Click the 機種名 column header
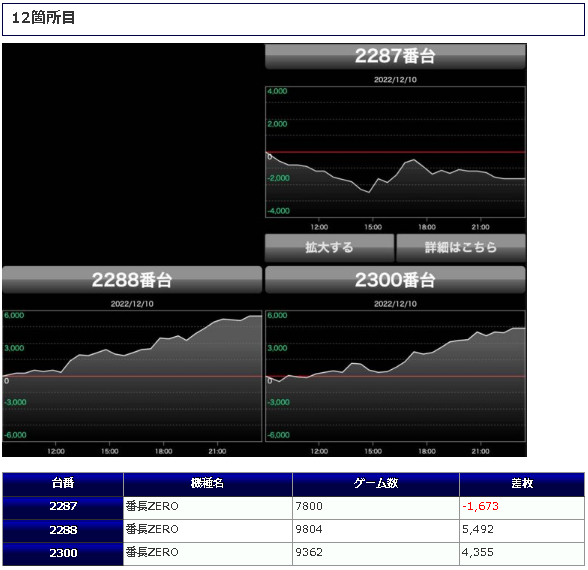The height and width of the screenshot is (570, 588). tap(208, 484)
